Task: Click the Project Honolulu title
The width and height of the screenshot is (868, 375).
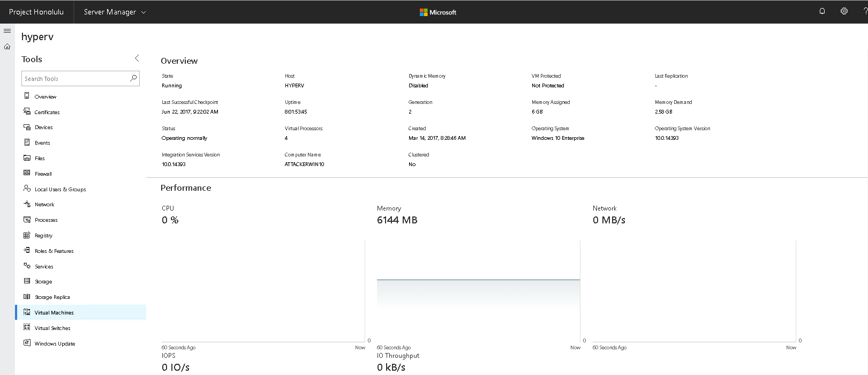Action: [x=36, y=12]
